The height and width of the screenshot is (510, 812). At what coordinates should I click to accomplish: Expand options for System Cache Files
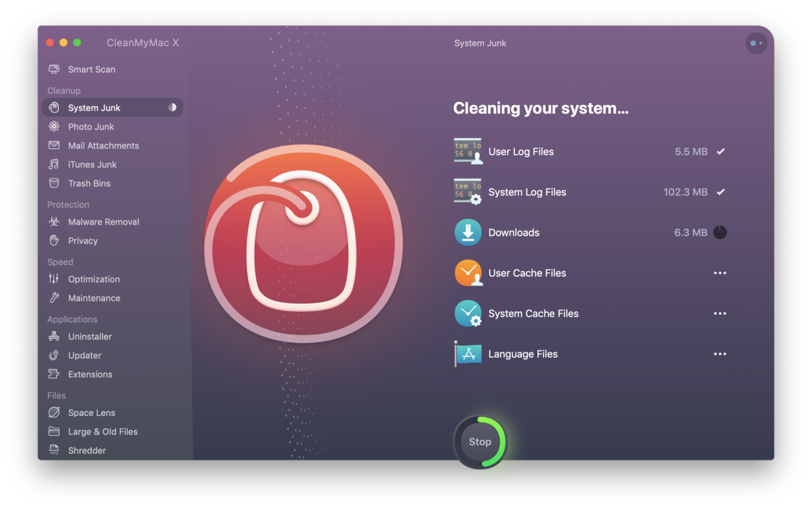coord(720,314)
